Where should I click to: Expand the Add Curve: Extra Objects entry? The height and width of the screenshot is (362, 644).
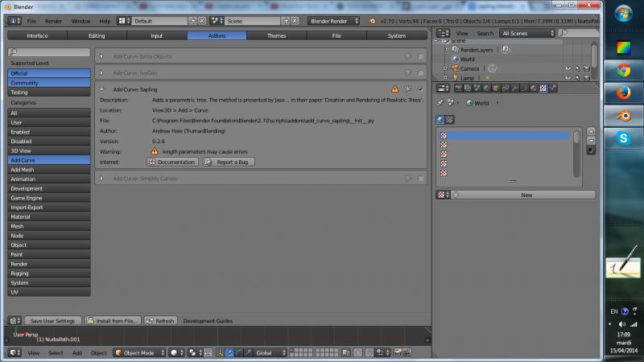coord(101,56)
